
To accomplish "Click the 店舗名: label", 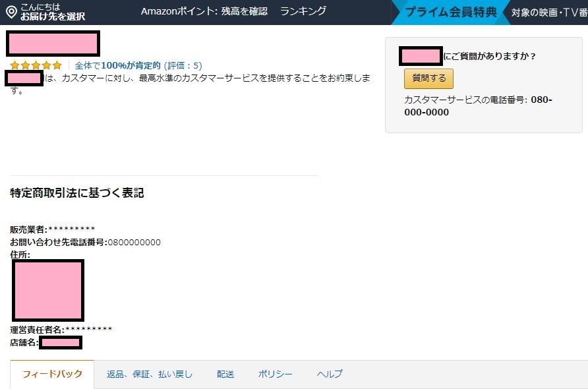I will tap(24, 342).
